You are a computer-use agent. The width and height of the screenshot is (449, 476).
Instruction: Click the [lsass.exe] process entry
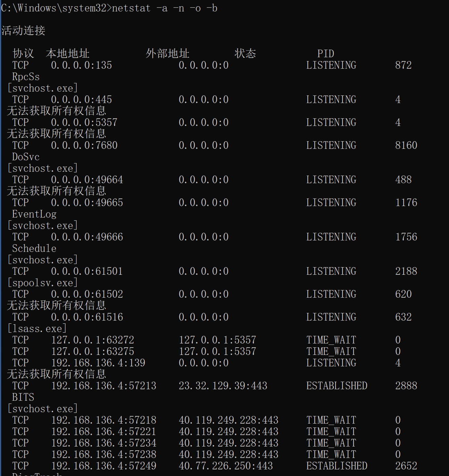coord(37,329)
